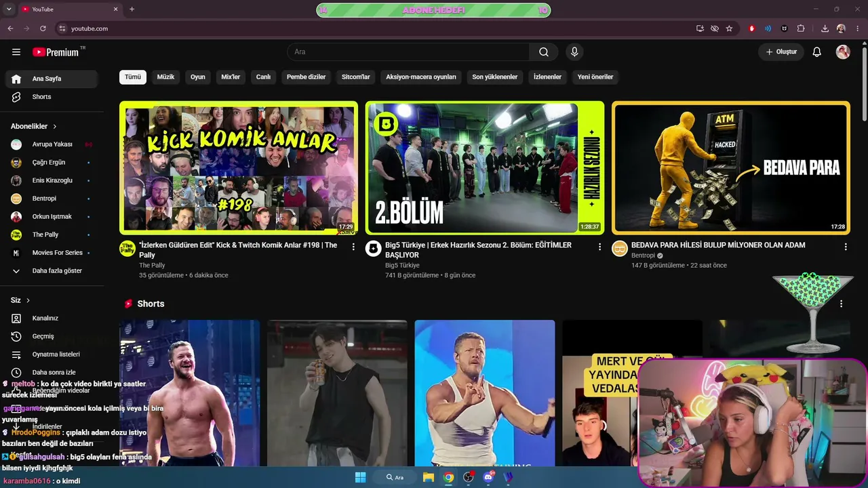Select the Sitcom'lar filter chip

coord(356,77)
